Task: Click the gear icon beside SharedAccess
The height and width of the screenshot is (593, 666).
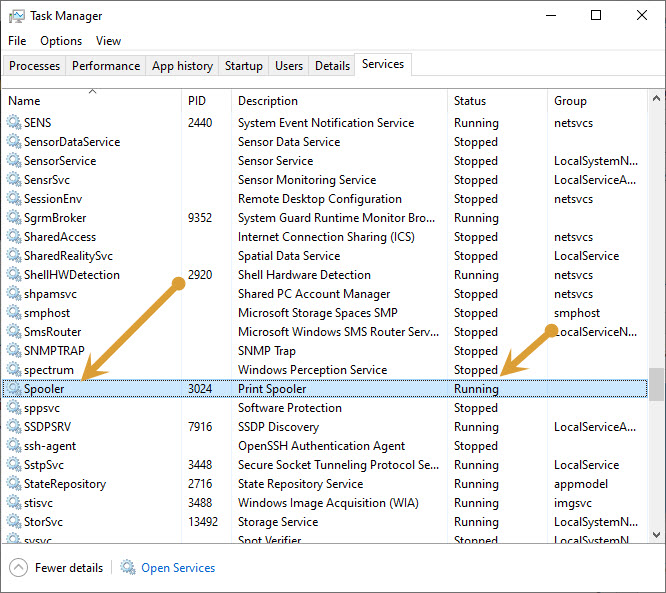Action: [x=14, y=237]
